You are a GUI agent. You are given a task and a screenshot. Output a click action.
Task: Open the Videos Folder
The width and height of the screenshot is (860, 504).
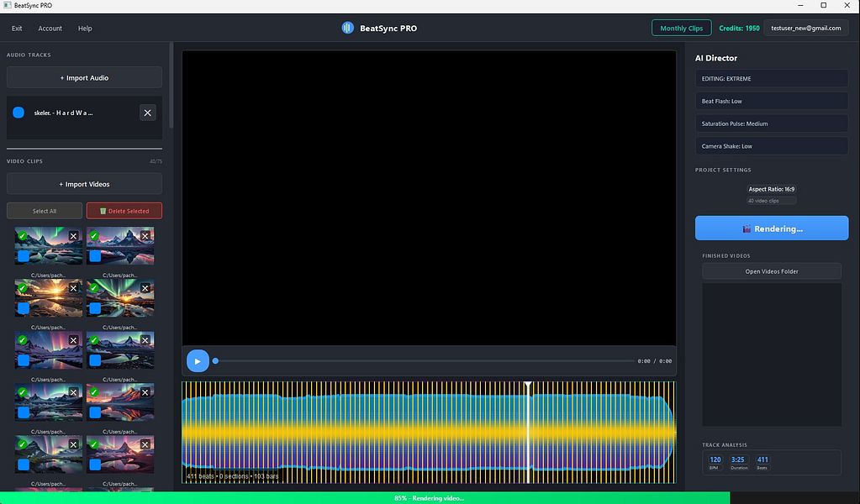click(x=770, y=270)
